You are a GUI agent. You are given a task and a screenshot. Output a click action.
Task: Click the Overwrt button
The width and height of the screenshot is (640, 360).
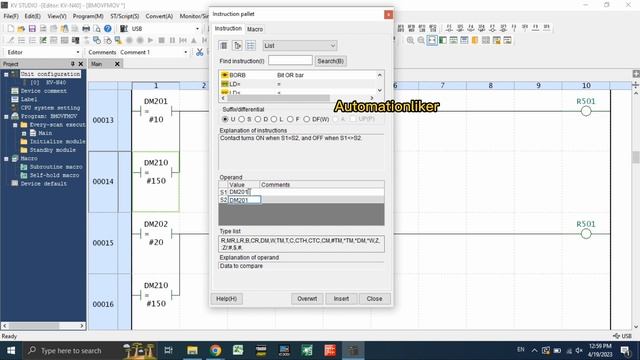(x=307, y=299)
